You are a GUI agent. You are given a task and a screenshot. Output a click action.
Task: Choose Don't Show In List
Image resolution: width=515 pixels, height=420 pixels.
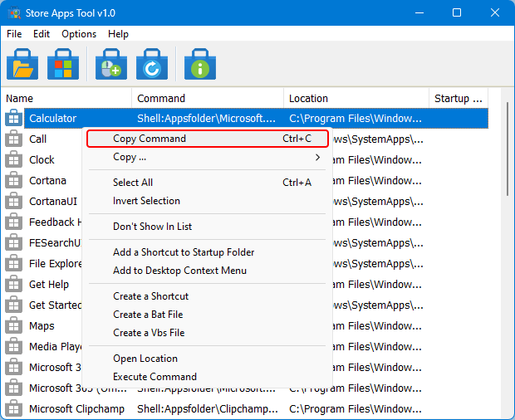point(208,227)
